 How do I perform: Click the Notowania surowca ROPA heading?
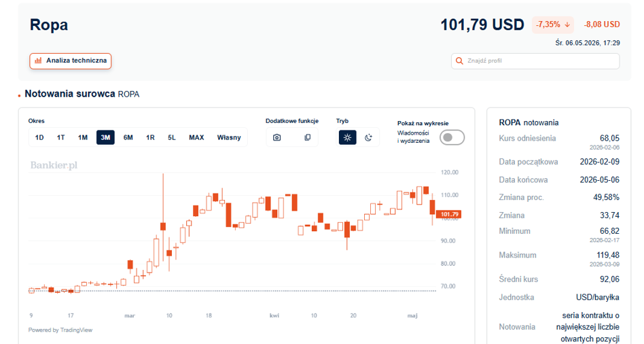point(82,94)
